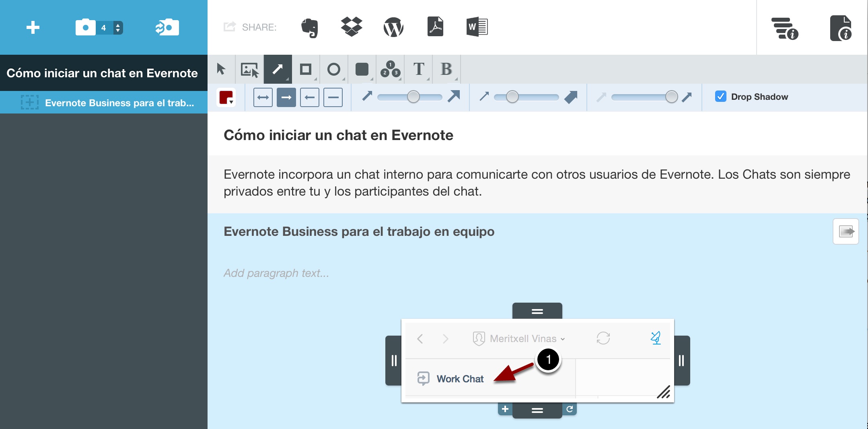Select left-pointing arrow style

point(310,97)
